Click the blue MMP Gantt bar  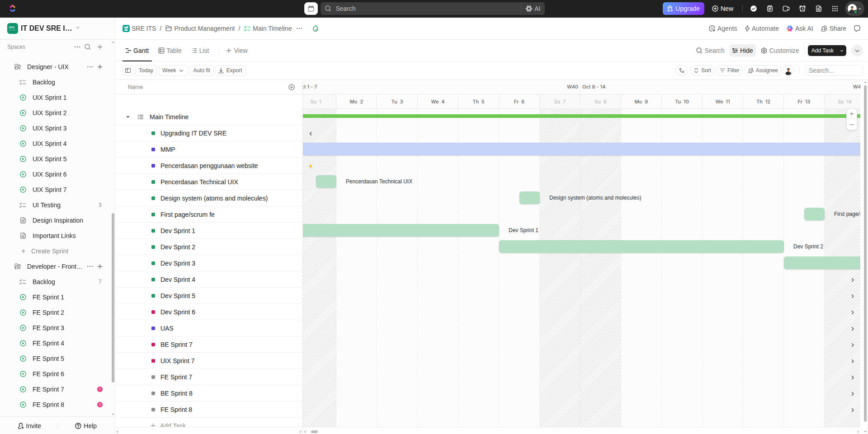[x=581, y=149]
